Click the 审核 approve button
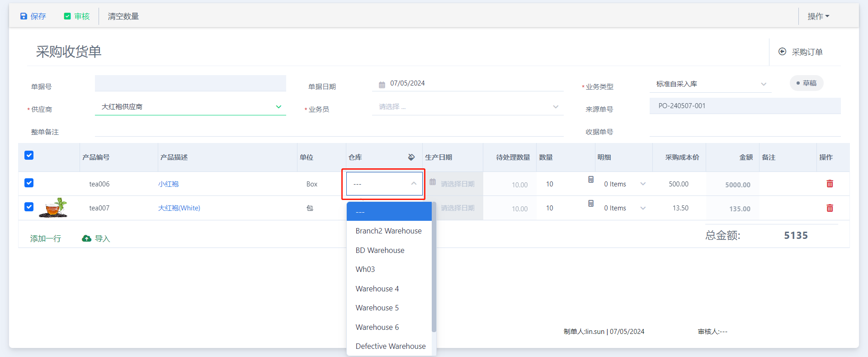This screenshot has width=868, height=357. click(x=77, y=16)
